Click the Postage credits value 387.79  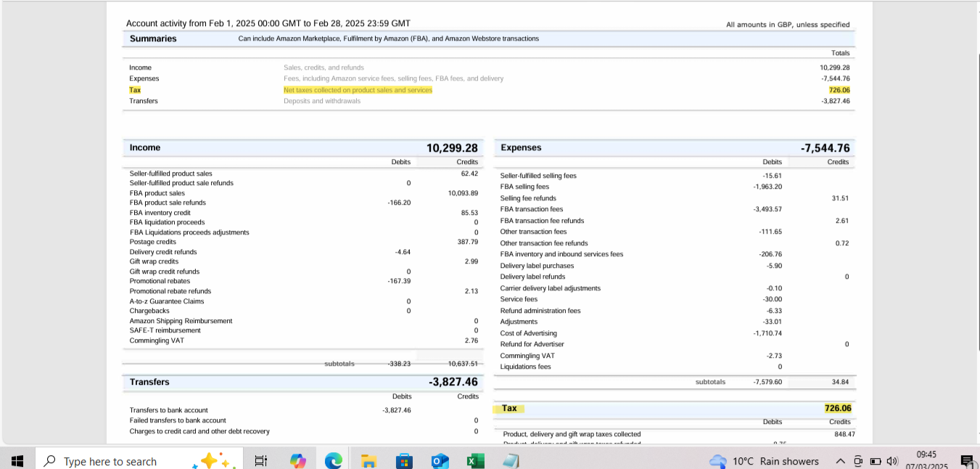[468, 242]
